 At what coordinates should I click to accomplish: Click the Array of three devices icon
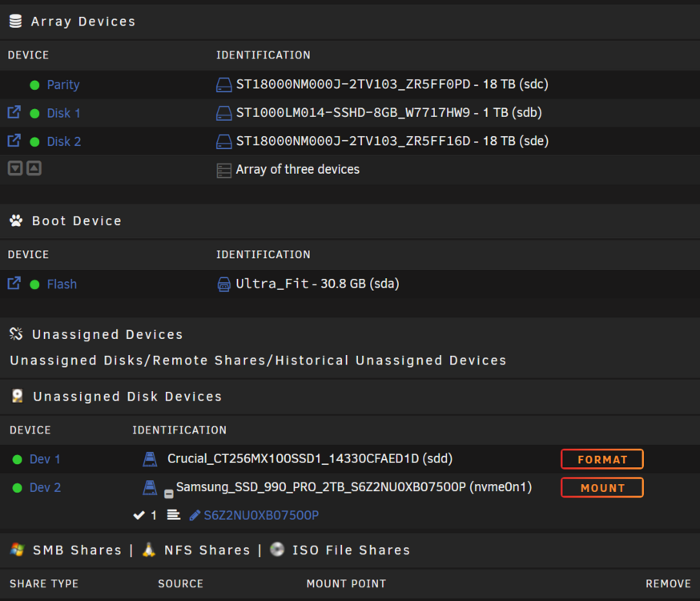223,170
